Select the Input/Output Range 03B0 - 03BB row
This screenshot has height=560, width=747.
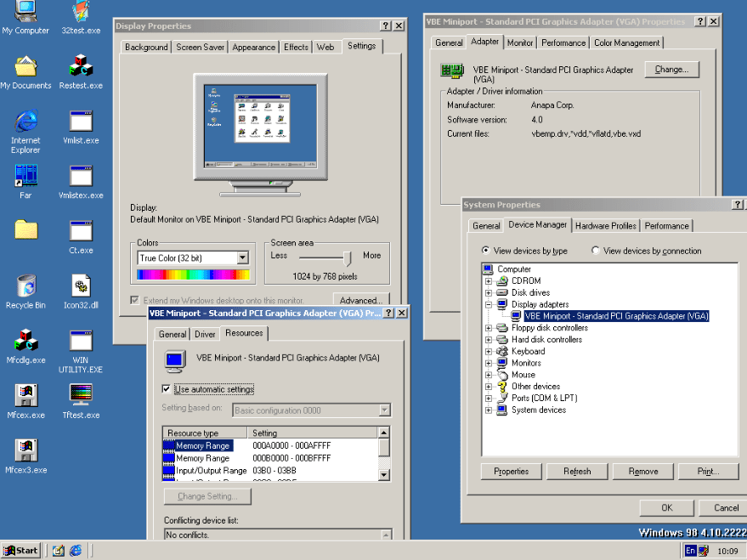pyautogui.click(x=270, y=471)
